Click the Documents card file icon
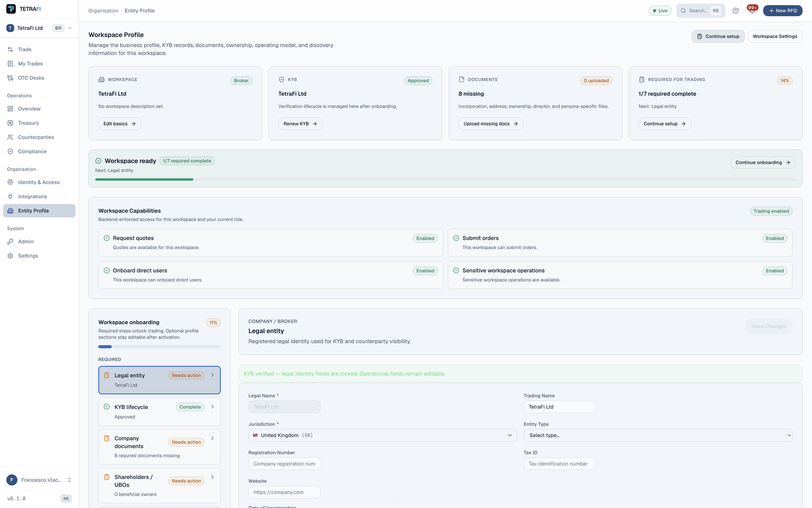 point(462,80)
